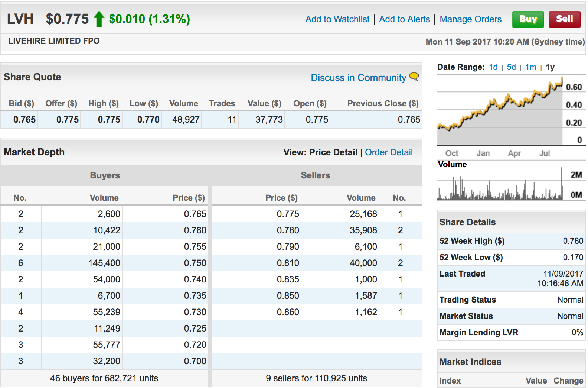Open Manage Orders link
The image size is (588, 388).
[470, 19]
